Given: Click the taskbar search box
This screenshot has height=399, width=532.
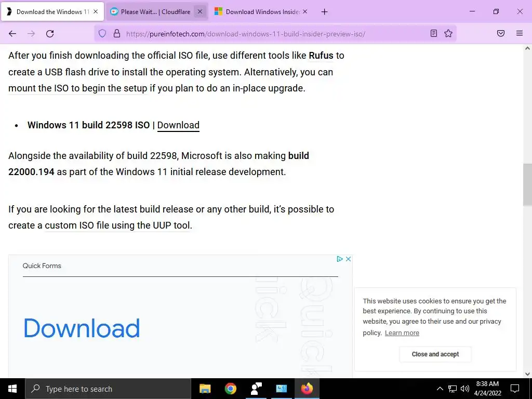Looking at the screenshot, I should coord(108,389).
